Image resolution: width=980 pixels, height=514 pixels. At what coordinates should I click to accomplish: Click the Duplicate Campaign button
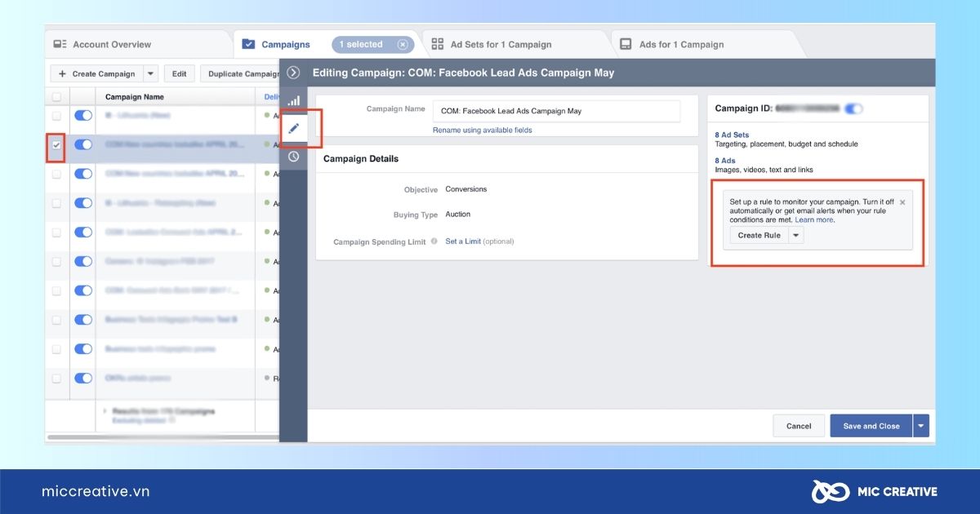[241, 73]
